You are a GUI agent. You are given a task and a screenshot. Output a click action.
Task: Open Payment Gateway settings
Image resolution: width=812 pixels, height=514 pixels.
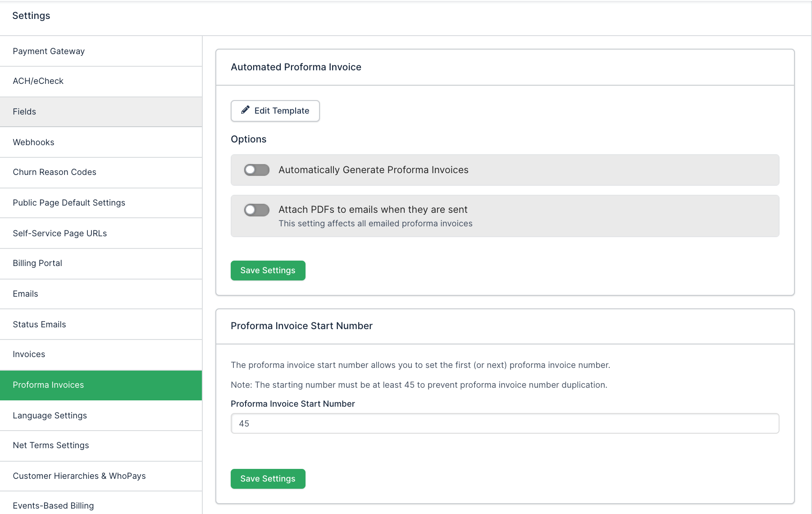pyautogui.click(x=49, y=51)
